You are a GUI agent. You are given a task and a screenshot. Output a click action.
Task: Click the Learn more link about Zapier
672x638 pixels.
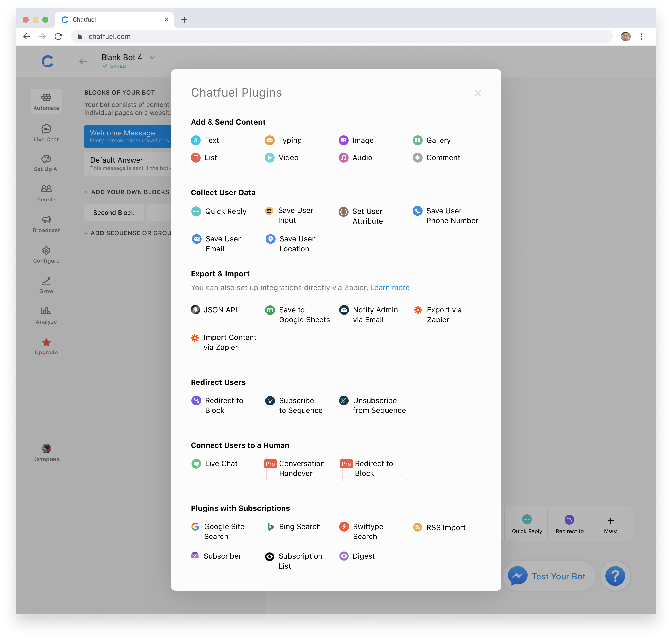pyautogui.click(x=389, y=287)
